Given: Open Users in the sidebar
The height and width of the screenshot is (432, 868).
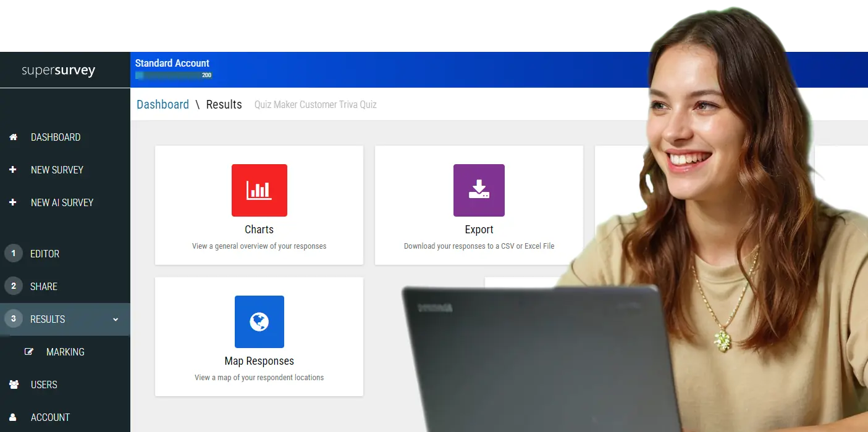Looking at the screenshot, I should coord(44,384).
